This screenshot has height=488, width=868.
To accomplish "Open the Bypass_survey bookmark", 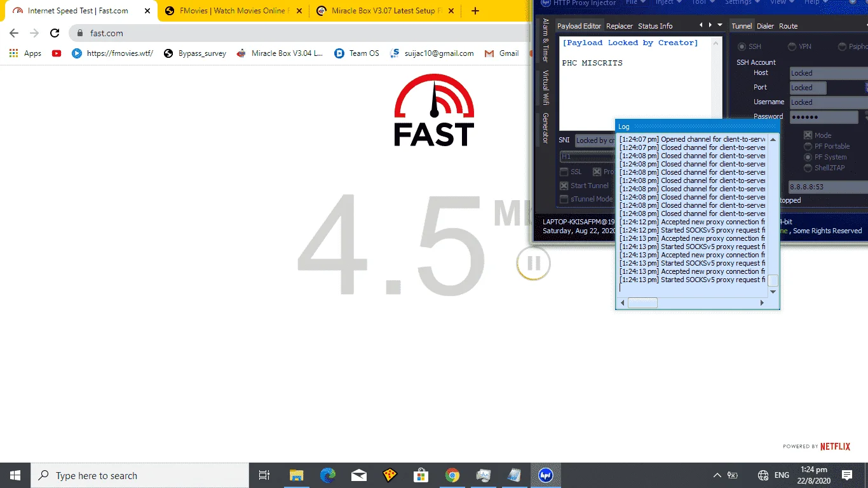I will (194, 53).
